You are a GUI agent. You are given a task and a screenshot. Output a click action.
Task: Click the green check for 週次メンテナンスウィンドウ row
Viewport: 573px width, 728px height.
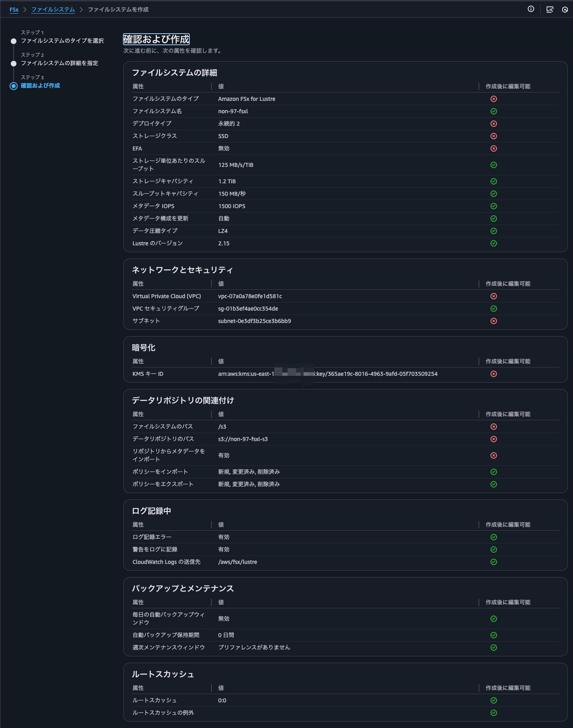[x=494, y=648]
